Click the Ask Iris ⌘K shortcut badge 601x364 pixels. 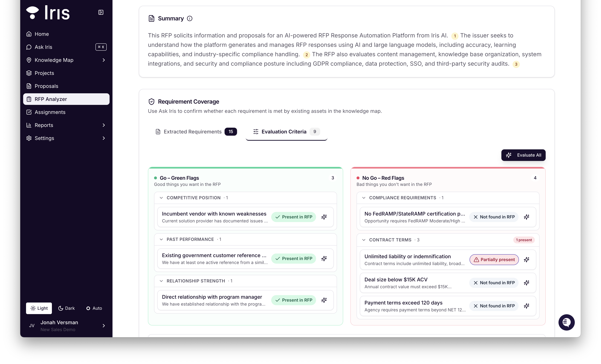tap(101, 47)
